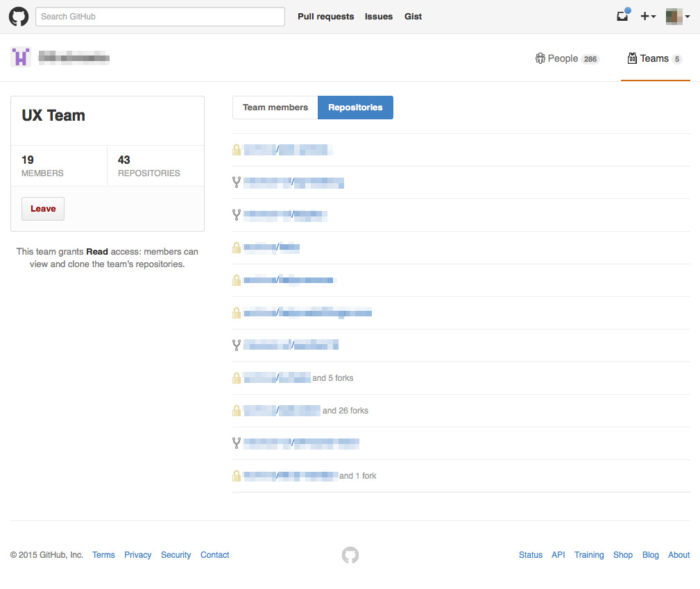Image resolution: width=700 pixels, height=589 pixels.
Task: Click the GitHub mark icon in the page footer
Action: 350,555
